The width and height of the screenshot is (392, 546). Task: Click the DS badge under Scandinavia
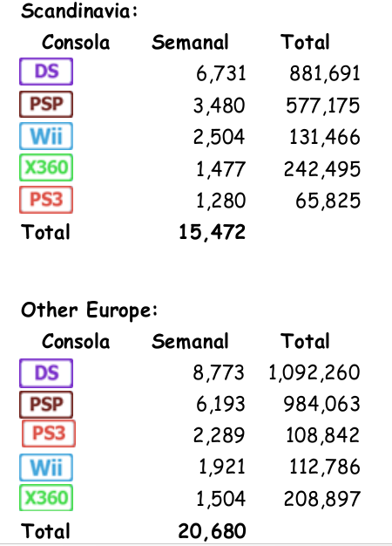[46, 72]
